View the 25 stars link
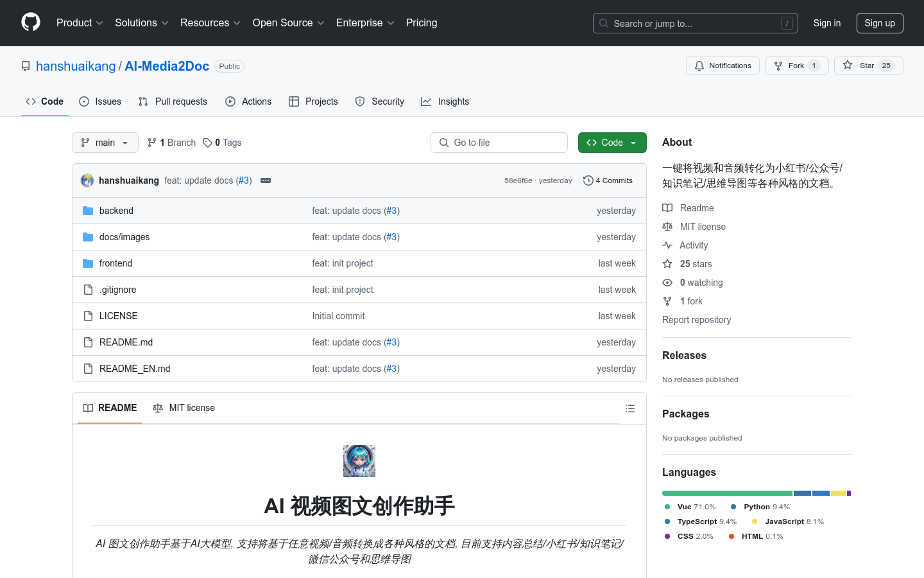This screenshot has width=924, height=578. coord(687,264)
